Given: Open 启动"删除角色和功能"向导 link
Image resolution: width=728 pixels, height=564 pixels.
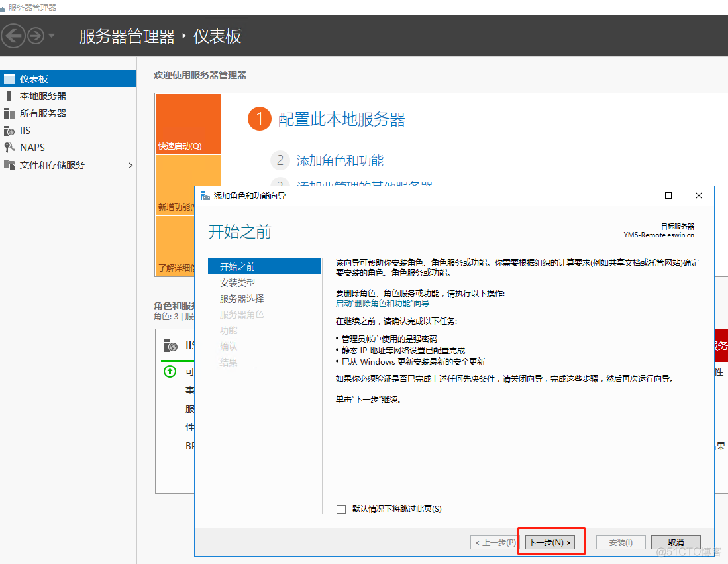Looking at the screenshot, I should click(x=382, y=303).
